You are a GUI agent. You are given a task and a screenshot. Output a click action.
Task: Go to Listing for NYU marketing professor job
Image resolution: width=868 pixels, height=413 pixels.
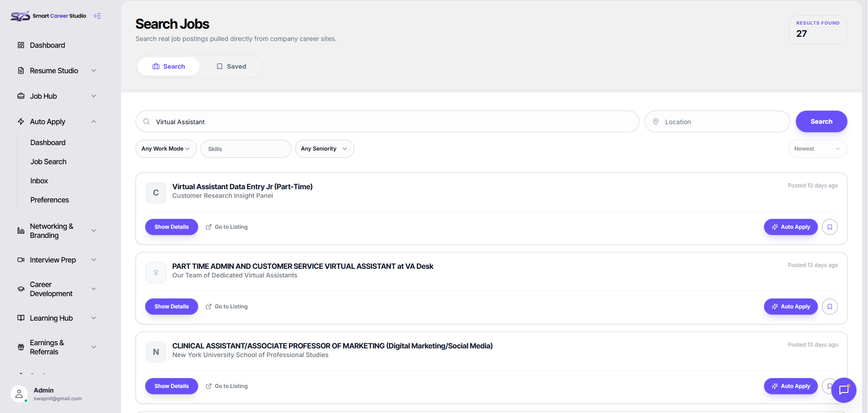tap(226, 386)
